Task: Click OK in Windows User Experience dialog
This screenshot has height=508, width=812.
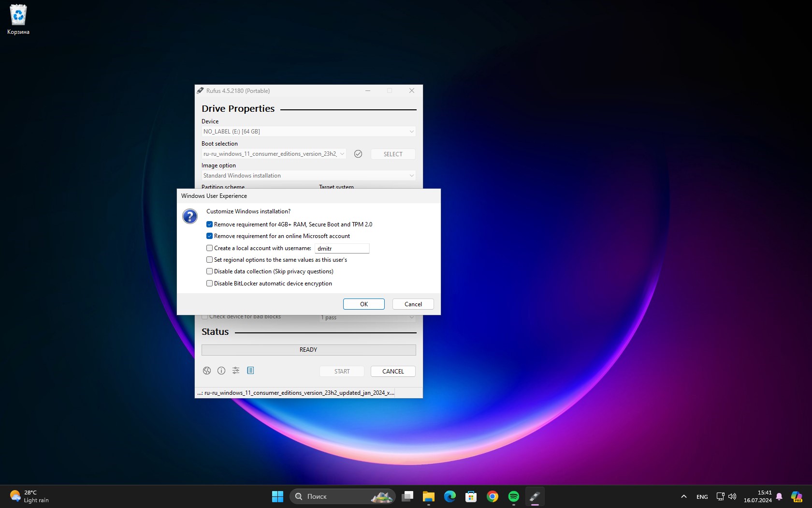Action: tap(364, 304)
